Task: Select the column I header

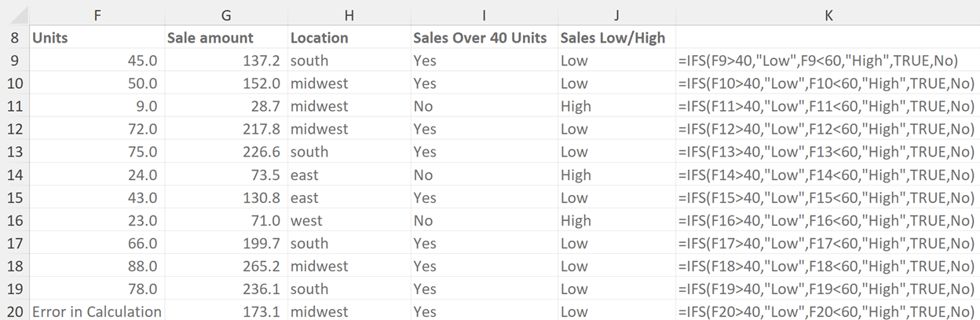Action: (484, 14)
